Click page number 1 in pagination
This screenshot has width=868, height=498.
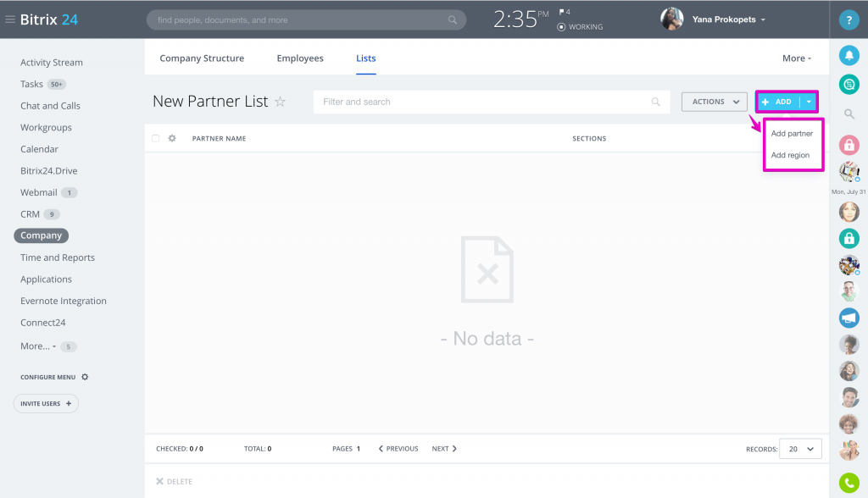[x=359, y=449]
